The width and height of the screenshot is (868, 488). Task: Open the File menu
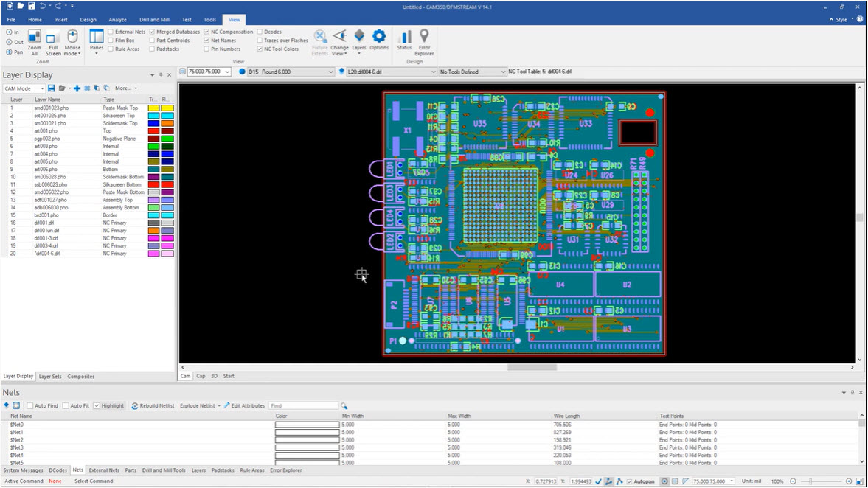click(11, 19)
